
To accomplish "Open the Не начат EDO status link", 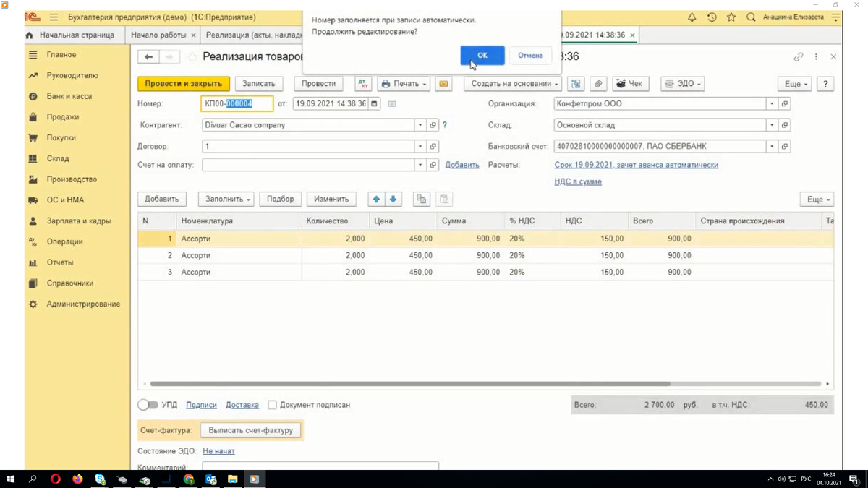I will pyautogui.click(x=218, y=451).
